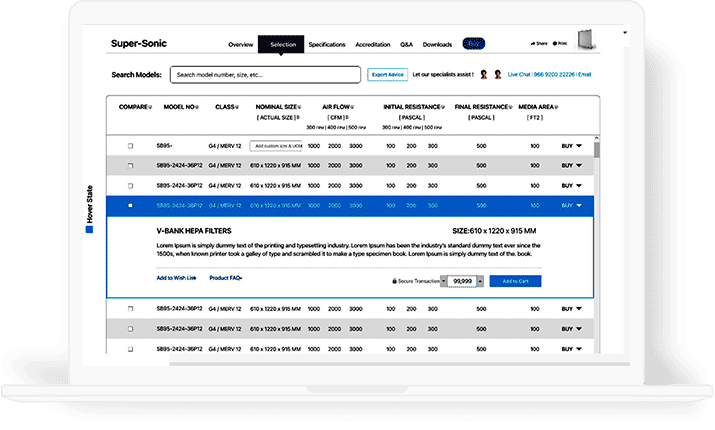Sort by the NOMINAL SIZE arrow icon
This screenshot has height=430, width=715.
coord(300,107)
